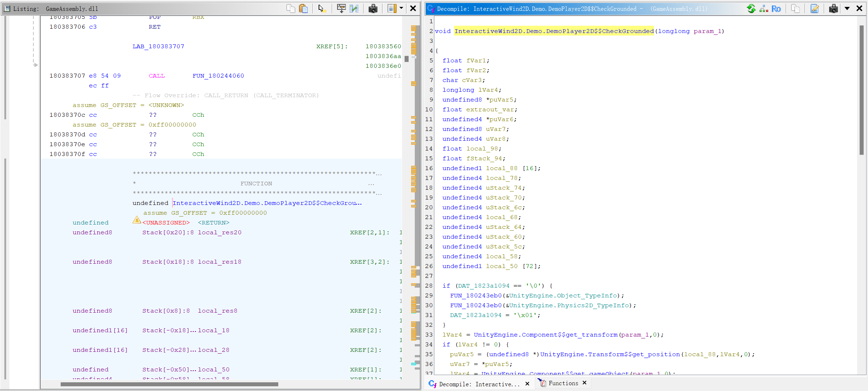Open the dropdown arrow next to the margin icon

pyautogui.click(x=401, y=8)
